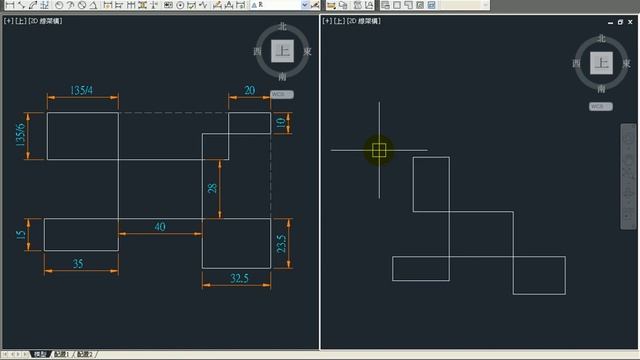Click the Center Mark tool
The image size is (640, 360).
tap(180, 5)
